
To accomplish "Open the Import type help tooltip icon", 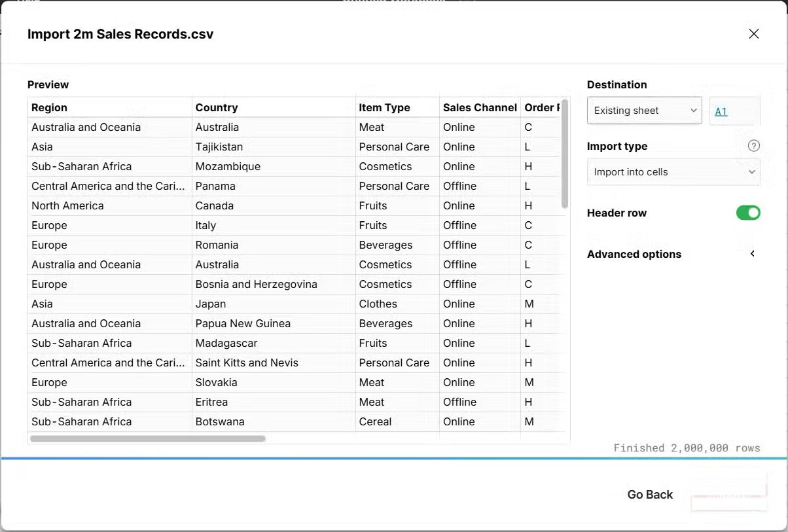I will 753,145.
